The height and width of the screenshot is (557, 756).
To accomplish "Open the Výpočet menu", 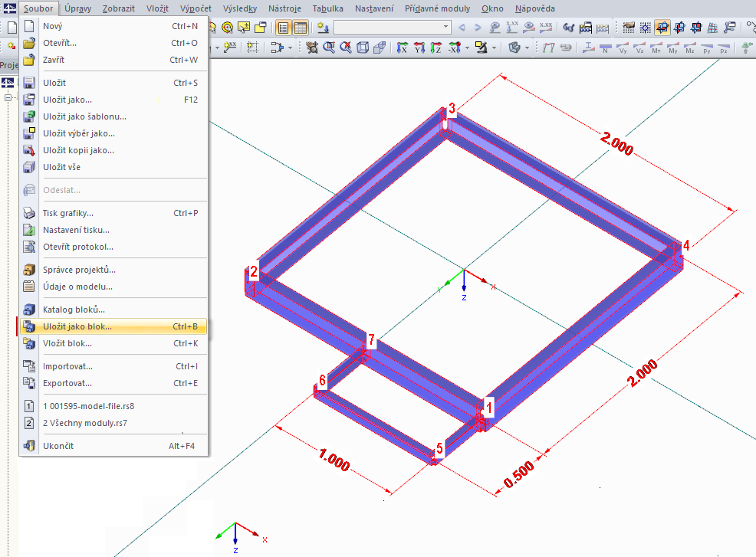I will coord(196,8).
